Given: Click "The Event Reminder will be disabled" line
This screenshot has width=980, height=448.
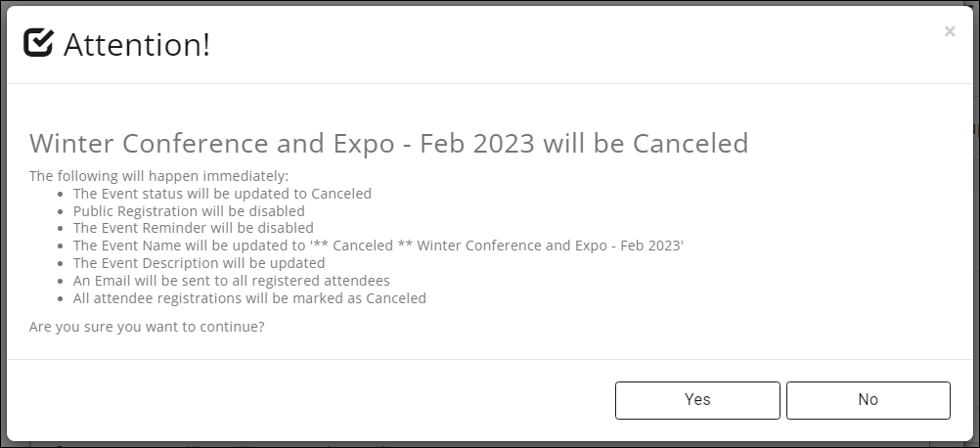Looking at the screenshot, I should coord(193,228).
